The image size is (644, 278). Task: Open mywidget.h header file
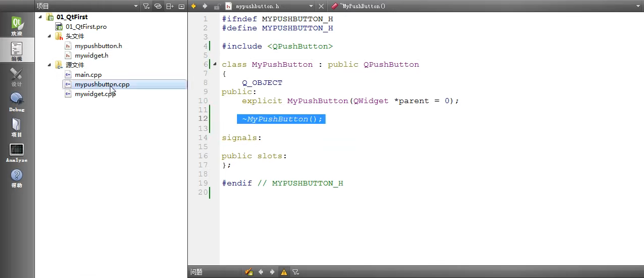click(92, 55)
